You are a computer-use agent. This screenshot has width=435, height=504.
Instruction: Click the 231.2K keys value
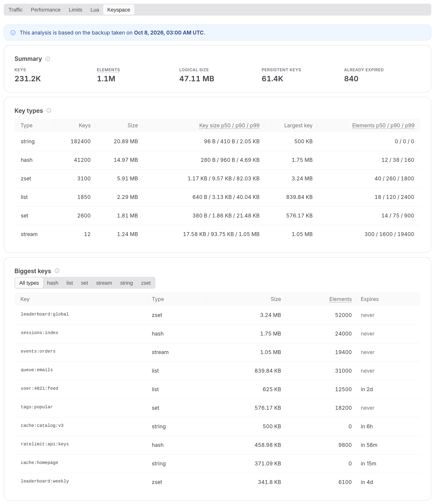28,78
